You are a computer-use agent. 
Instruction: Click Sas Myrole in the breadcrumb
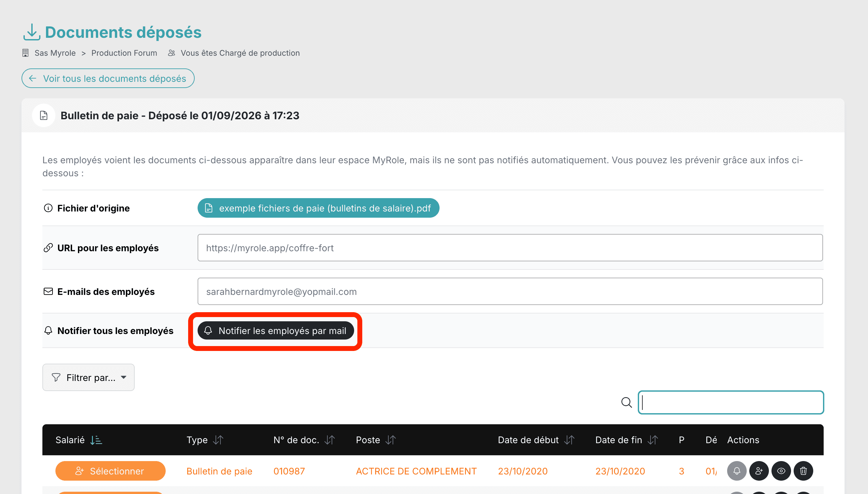pos(55,53)
